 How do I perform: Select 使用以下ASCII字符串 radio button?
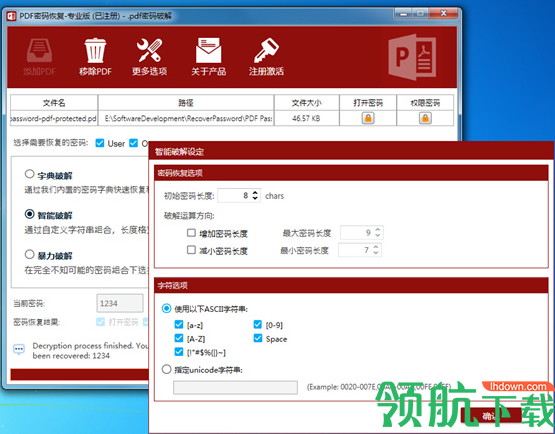click(166, 308)
